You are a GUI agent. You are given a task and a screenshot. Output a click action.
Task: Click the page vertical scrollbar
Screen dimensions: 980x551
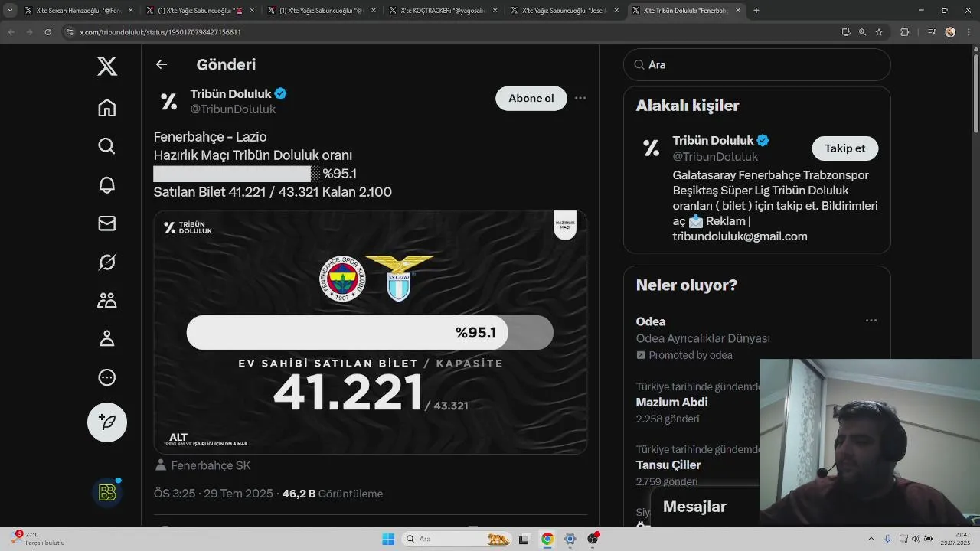pyautogui.click(x=975, y=92)
